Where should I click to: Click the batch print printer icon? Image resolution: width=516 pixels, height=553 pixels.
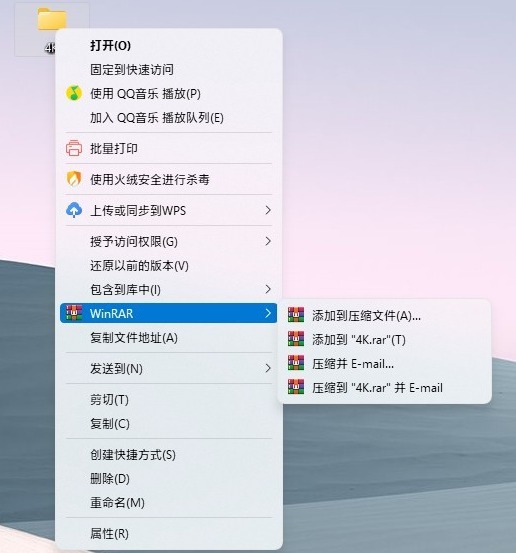click(74, 148)
